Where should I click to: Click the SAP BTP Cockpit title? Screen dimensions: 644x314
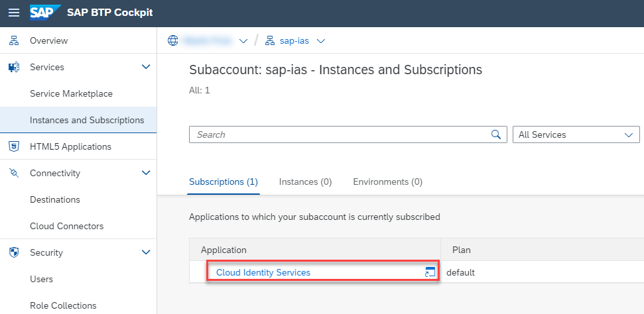(x=109, y=13)
